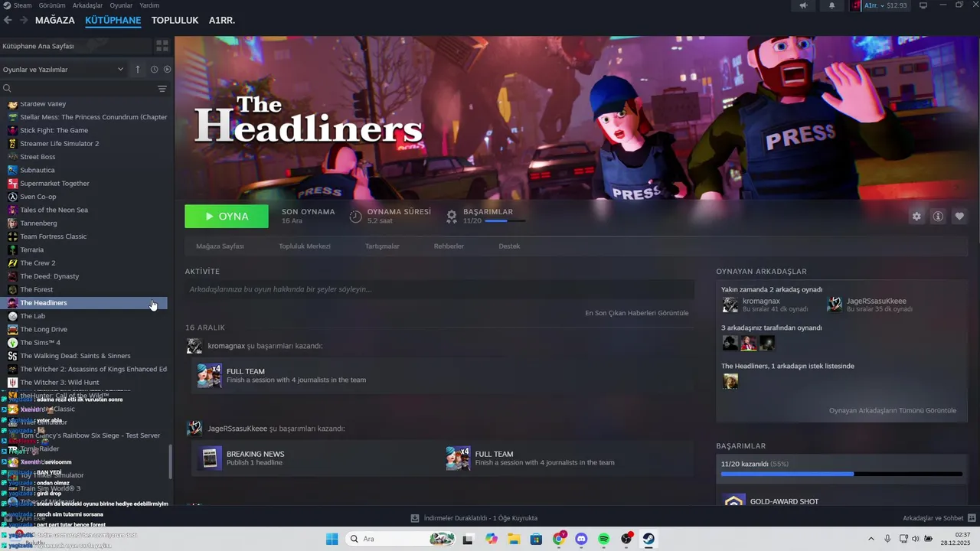Viewport: 980px width, 551px height.
Task: Open File Explorer from taskbar
Action: click(514, 539)
